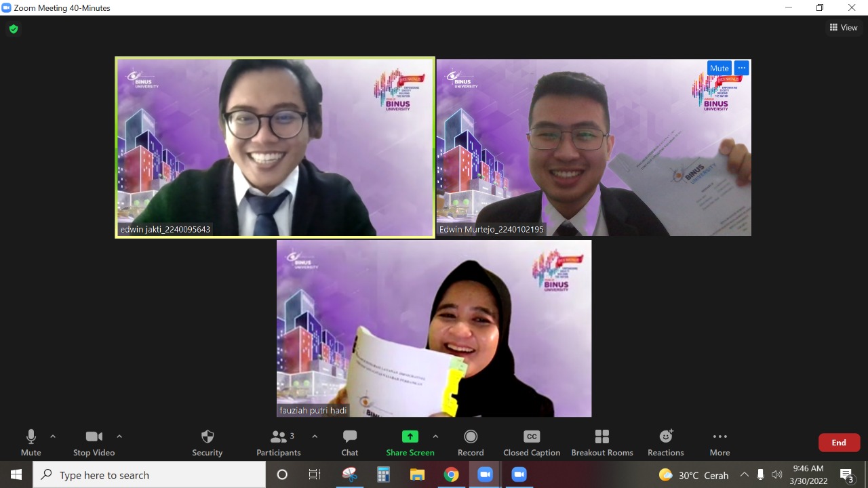Expand audio options arrow next to Mute
Screen dimensions: 868x488
(53, 436)
